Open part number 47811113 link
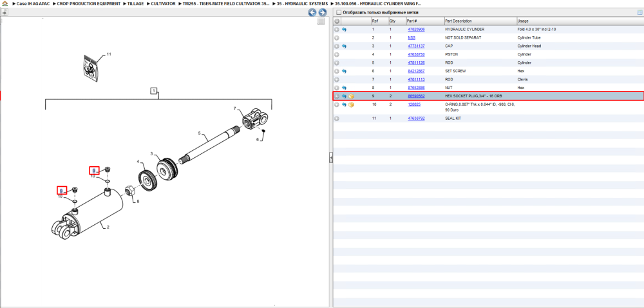The height and width of the screenshot is (308, 644). 416,80
